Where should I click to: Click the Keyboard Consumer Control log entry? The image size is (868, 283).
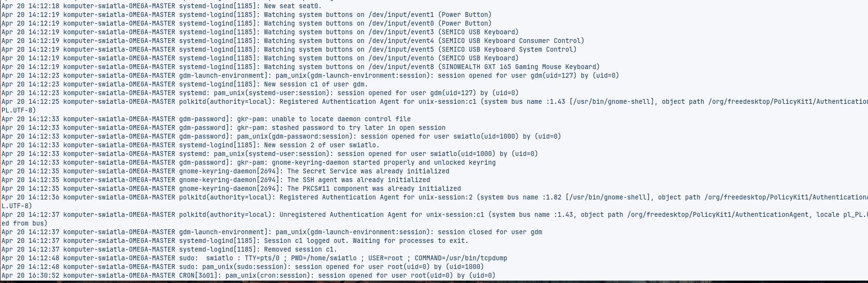(424, 41)
